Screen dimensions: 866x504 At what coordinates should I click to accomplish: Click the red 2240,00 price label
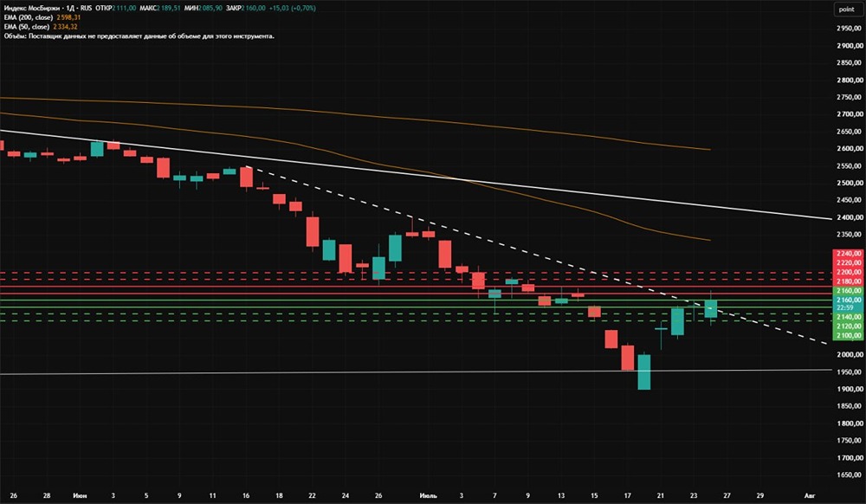coord(849,254)
